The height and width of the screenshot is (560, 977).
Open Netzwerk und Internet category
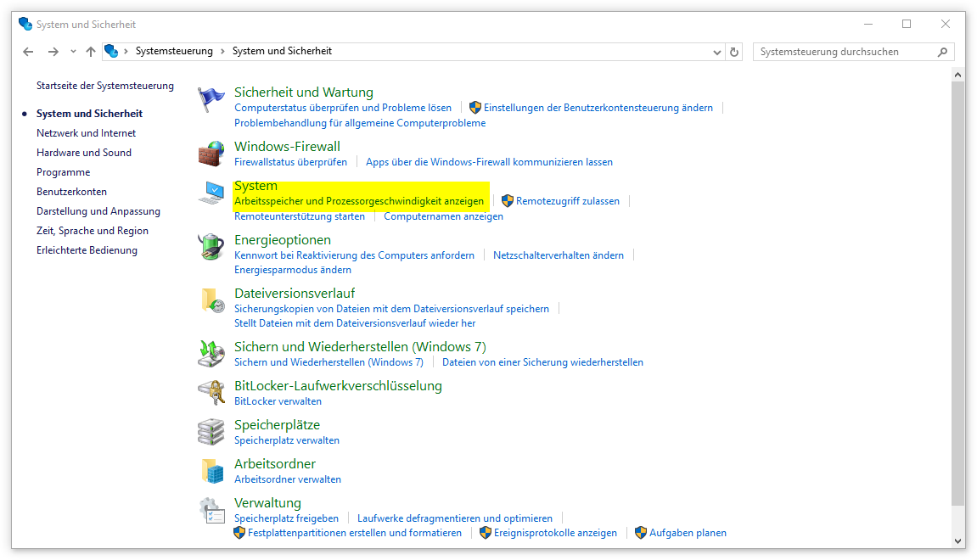86,133
